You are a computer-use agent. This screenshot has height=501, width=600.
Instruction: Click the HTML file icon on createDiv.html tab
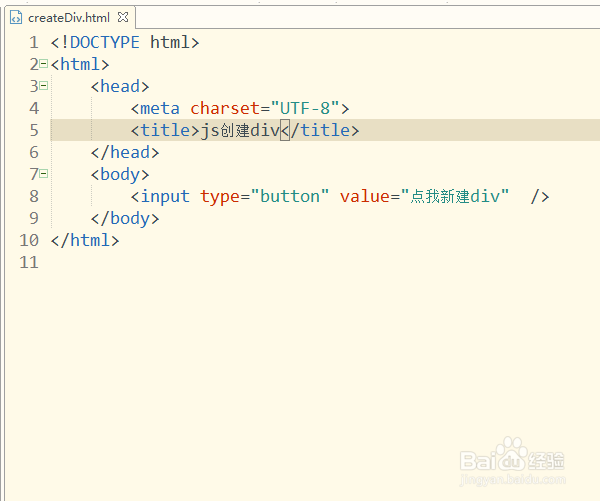(16, 18)
